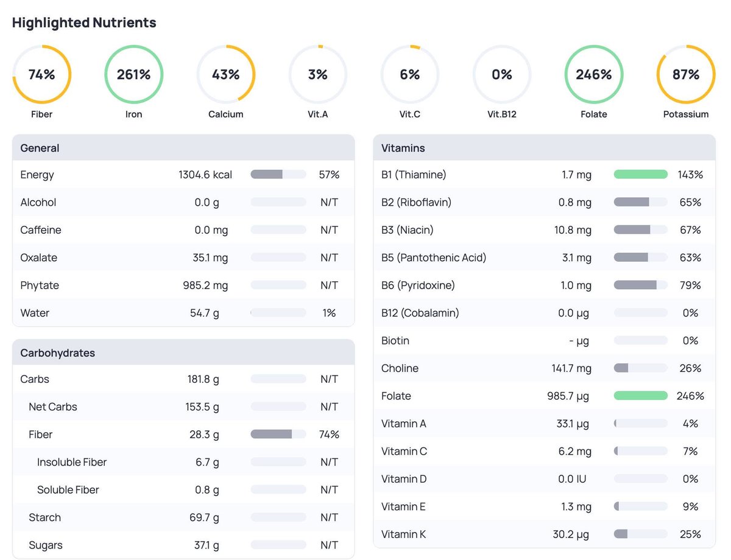Click the Folate row green progress bar
This screenshot has width=731, height=560.
tap(641, 396)
